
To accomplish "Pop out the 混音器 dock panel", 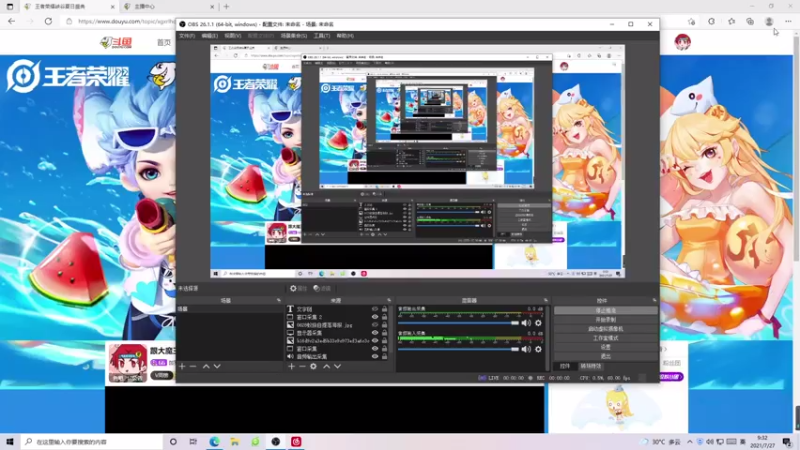I will [546, 301].
